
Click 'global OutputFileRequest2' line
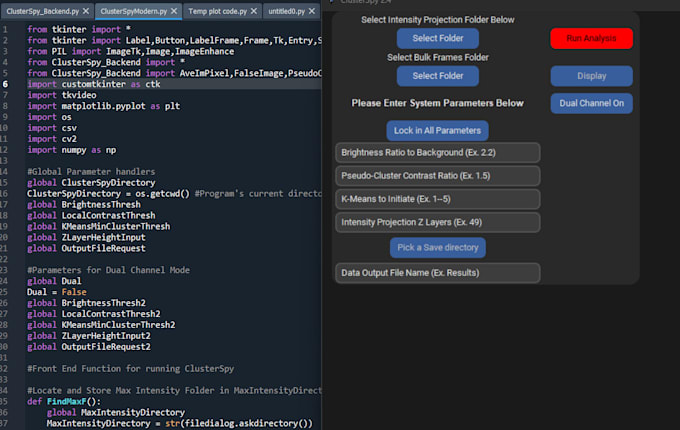[x=89, y=347]
